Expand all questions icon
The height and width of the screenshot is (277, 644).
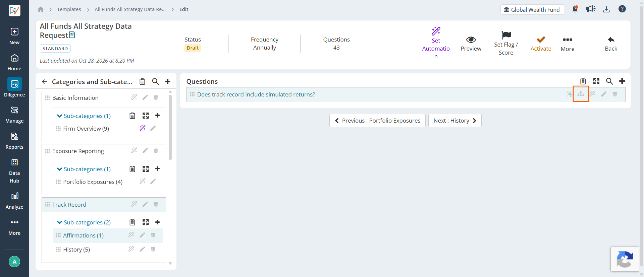tap(596, 81)
